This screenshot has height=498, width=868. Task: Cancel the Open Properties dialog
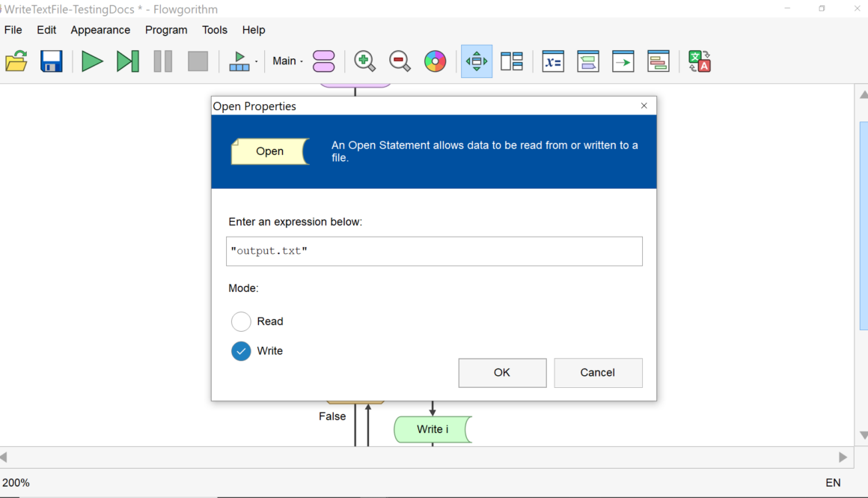[x=598, y=372]
